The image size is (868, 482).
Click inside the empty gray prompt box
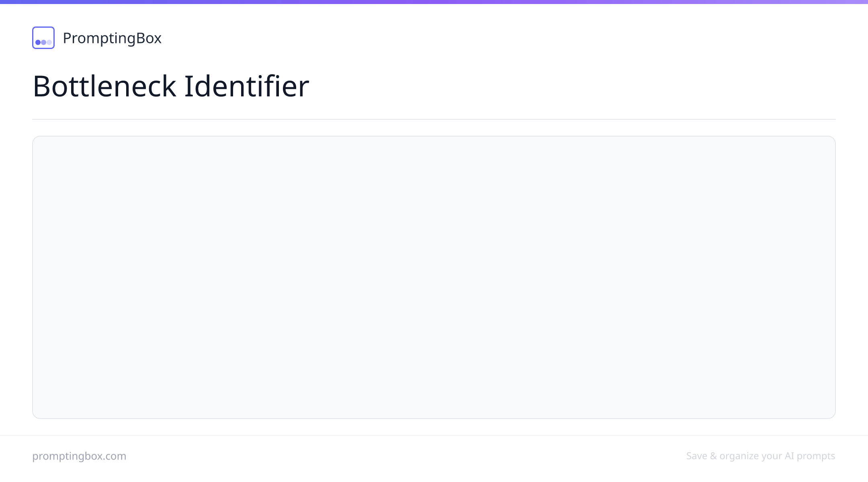click(x=434, y=277)
